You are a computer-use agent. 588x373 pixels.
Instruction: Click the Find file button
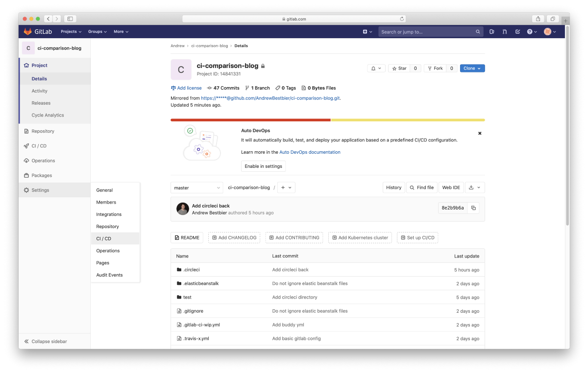pyautogui.click(x=421, y=187)
